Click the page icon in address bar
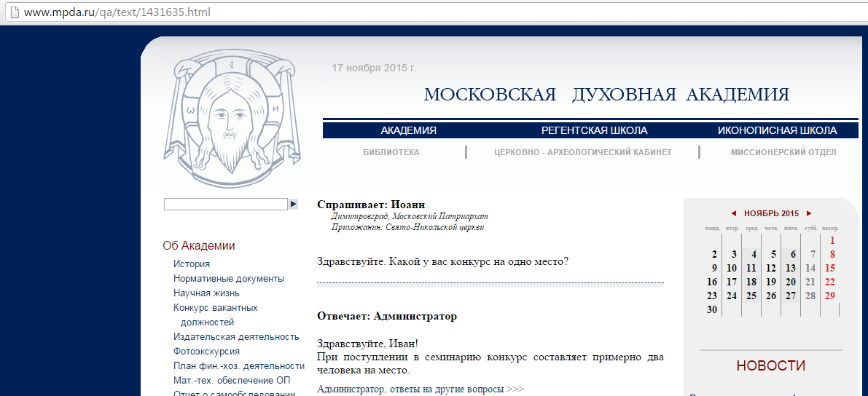 [15, 12]
